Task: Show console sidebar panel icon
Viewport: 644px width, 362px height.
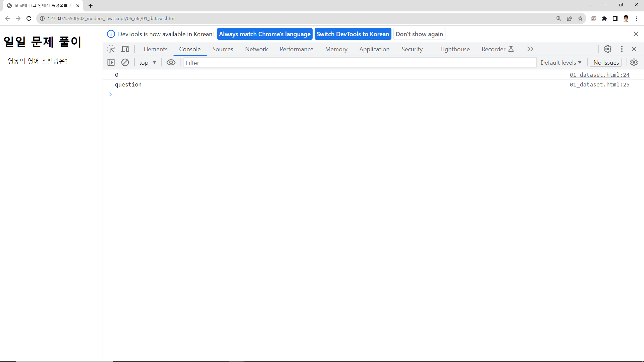Action: click(x=111, y=63)
